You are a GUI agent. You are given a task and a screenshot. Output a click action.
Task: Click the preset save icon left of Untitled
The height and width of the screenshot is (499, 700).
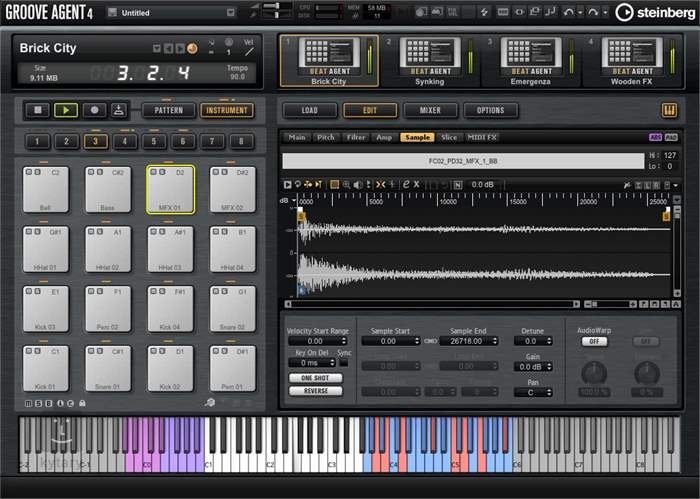pyautogui.click(x=113, y=12)
